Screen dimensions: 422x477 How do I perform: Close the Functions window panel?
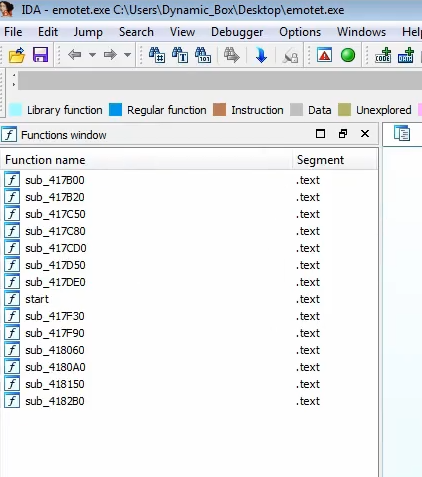pos(365,134)
